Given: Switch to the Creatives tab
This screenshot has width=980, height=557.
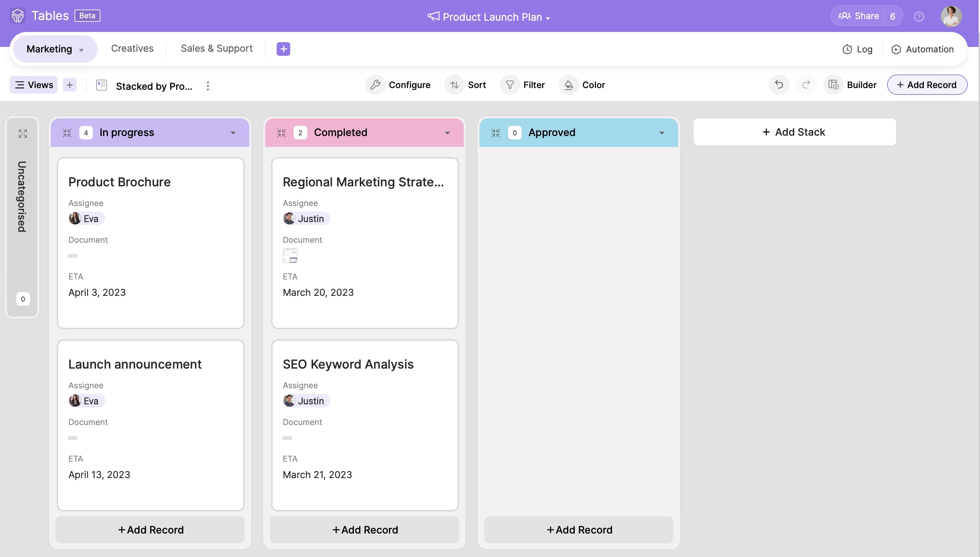Looking at the screenshot, I should click(x=132, y=49).
